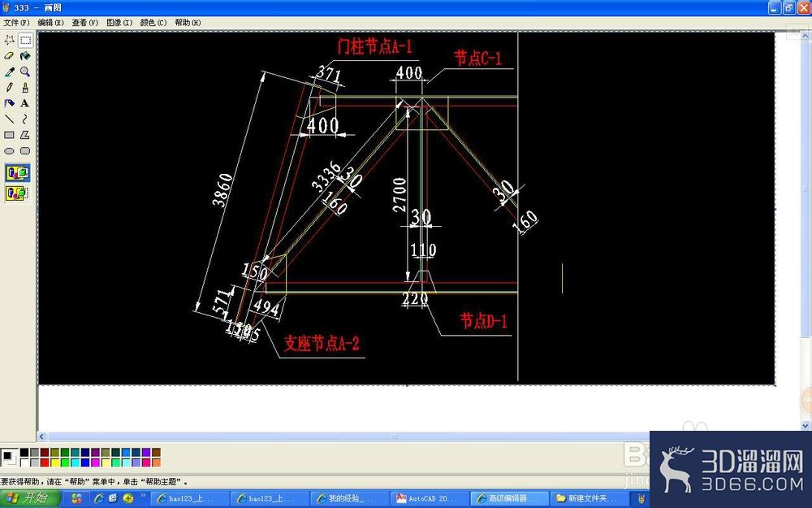Open 新建文件夹 folder from taskbar
812x508 pixels.
coord(588,499)
